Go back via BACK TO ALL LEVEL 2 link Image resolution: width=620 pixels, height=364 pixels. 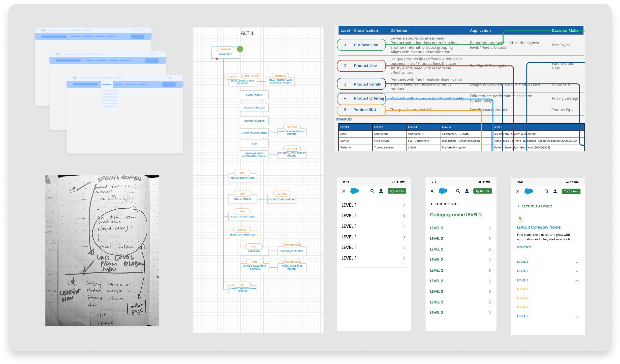[534, 206]
